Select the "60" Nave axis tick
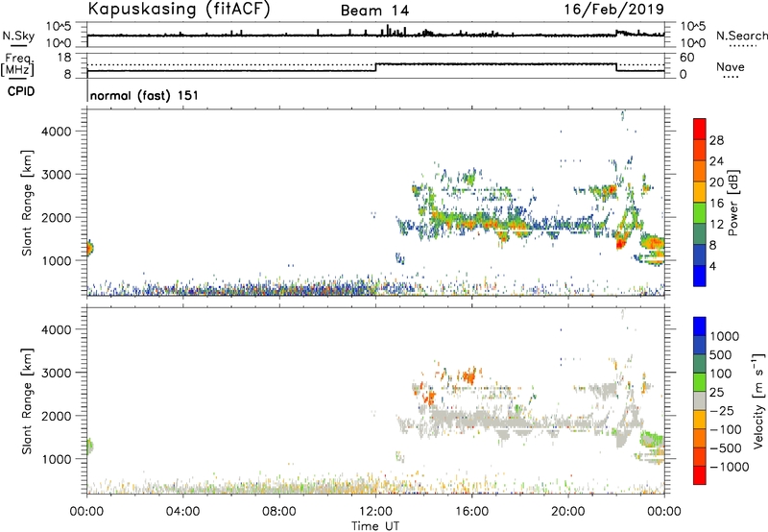The image size is (768, 532). 686,58
